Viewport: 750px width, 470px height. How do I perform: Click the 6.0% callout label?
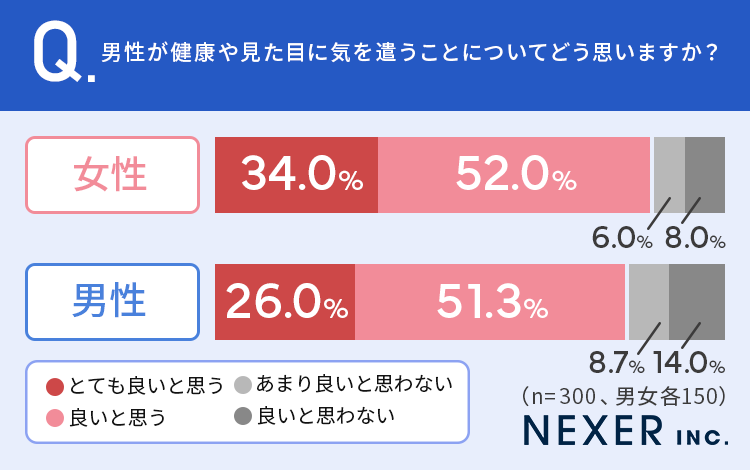pyautogui.click(x=622, y=239)
